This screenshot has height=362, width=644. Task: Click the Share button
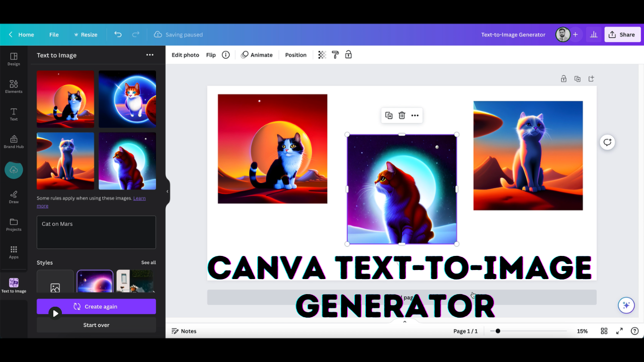(622, 34)
